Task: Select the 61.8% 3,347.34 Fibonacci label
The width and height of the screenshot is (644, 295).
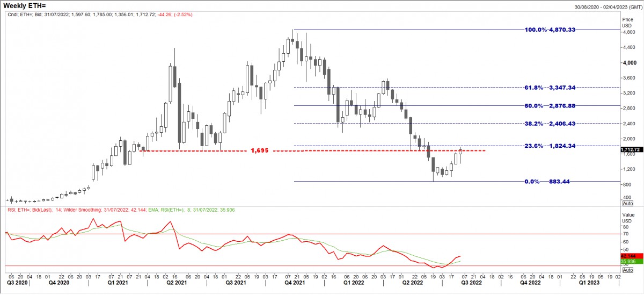Action: coord(550,87)
